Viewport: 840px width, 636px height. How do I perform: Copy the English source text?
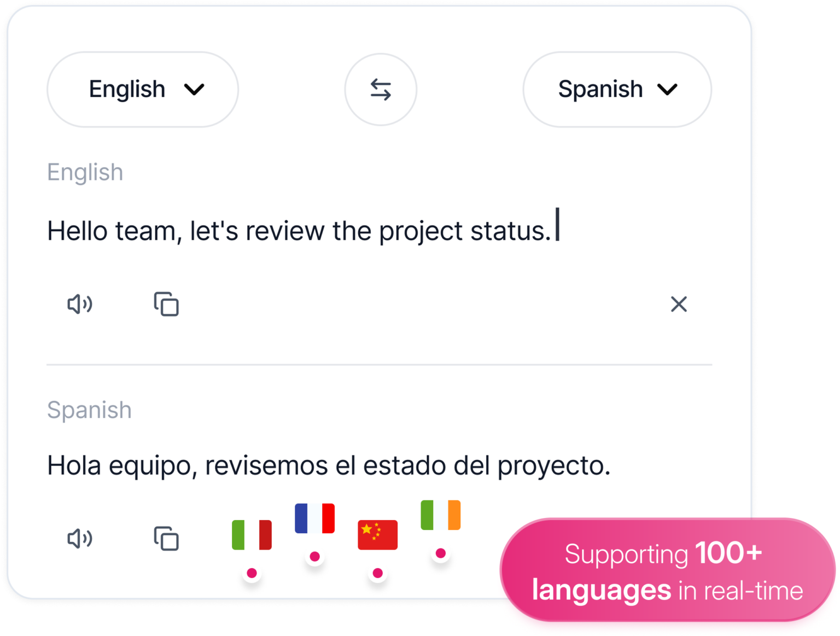166,305
